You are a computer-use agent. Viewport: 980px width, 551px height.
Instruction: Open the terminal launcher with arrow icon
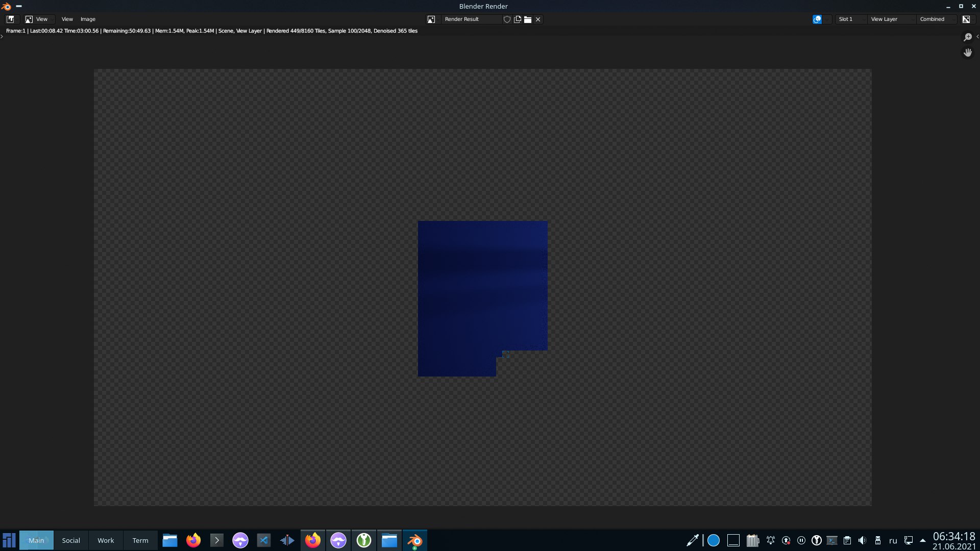click(x=217, y=540)
